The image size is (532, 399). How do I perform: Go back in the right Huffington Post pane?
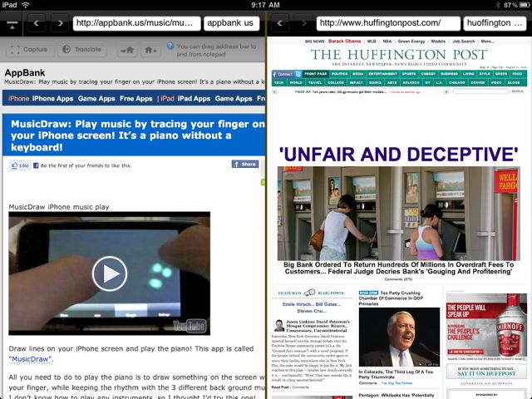point(279,23)
